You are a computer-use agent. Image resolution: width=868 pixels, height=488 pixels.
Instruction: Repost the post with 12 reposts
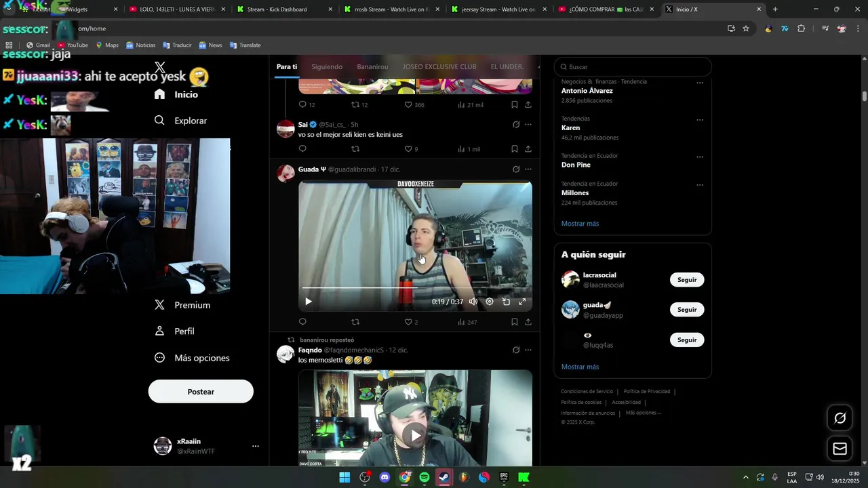click(359, 105)
